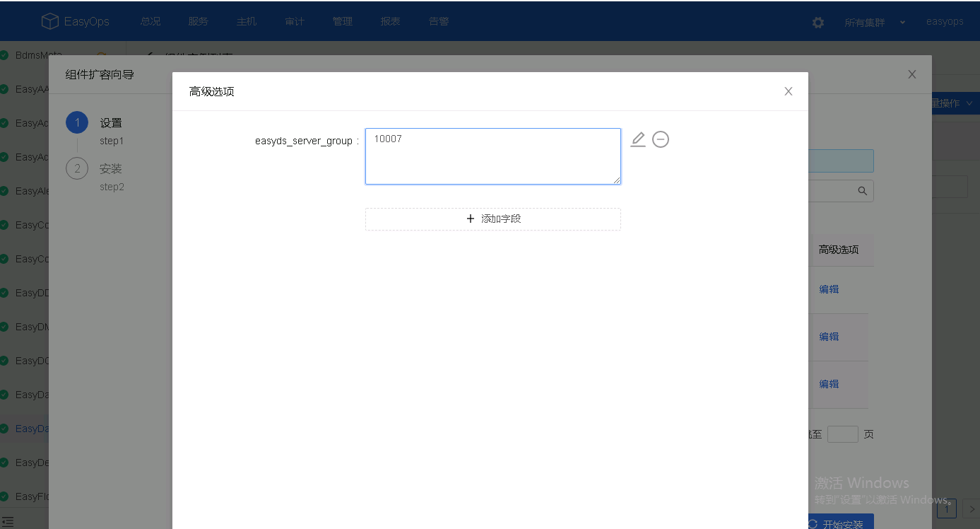This screenshot has width=980, height=529.
Task: Click the search magnifier icon
Action: pos(862,191)
